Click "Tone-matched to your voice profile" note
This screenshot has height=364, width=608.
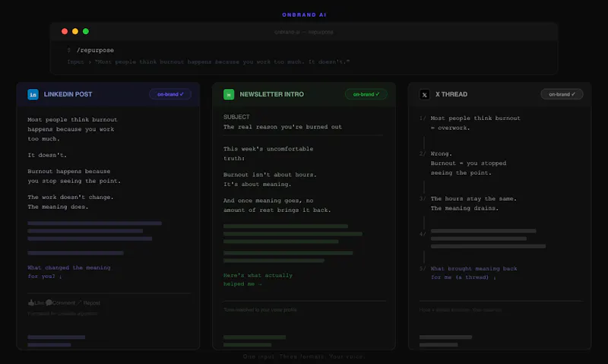click(x=260, y=310)
